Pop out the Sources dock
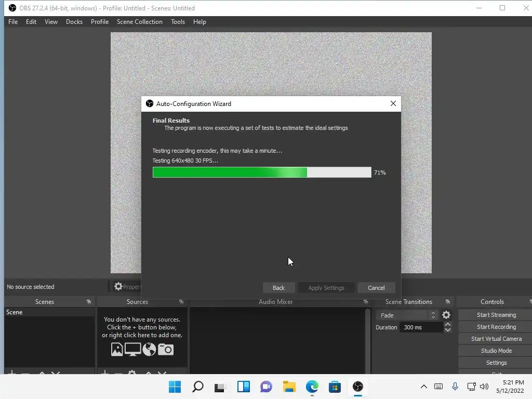 (x=181, y=302)
